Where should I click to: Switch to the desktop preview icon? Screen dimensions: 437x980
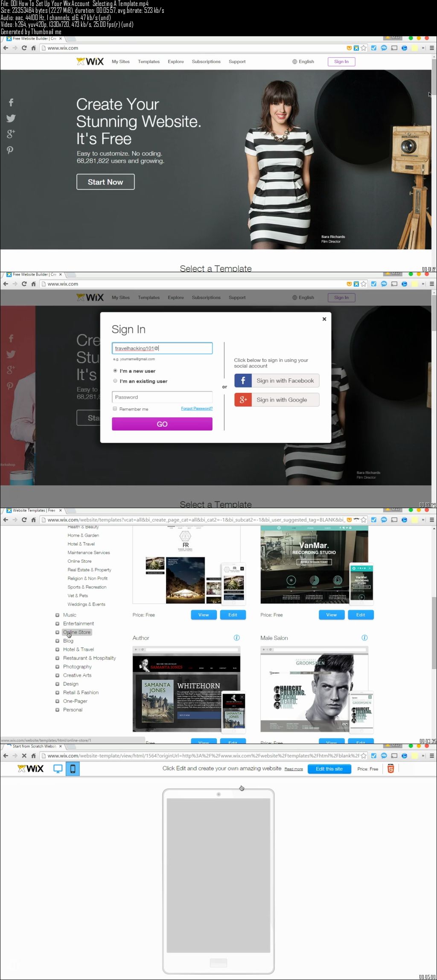58,769
